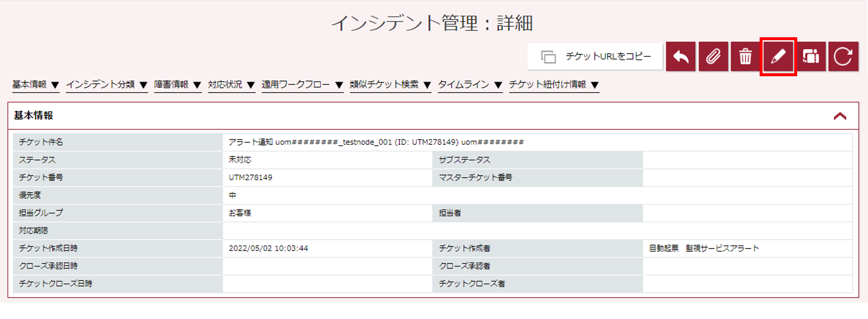Click the ステータス label cell
The width and height of the screenshot is (868, 319).
pyautogui.click(x=118, y=160)
